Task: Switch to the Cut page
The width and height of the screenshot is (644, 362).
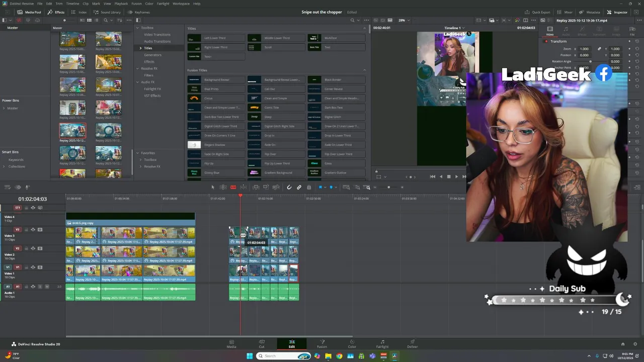Action: tap(262, 344)
